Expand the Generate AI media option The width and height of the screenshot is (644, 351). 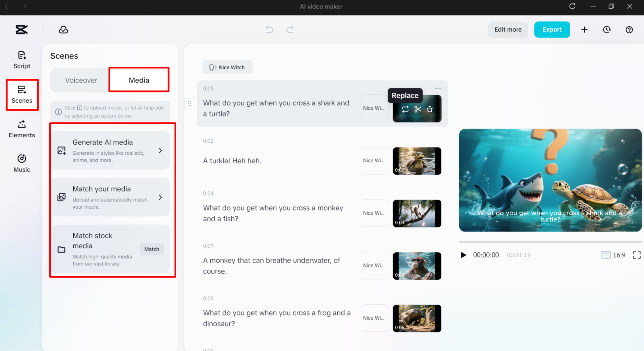[x=160, y=150]
